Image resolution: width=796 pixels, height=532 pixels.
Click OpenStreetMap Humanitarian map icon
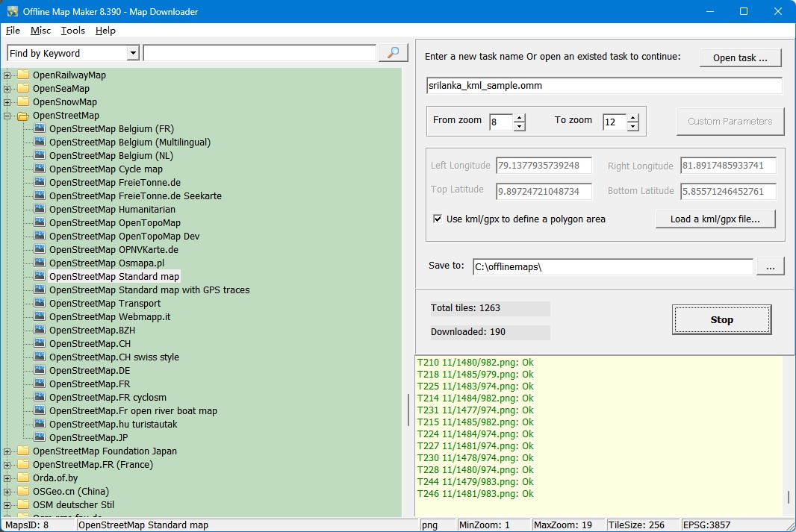(x=40, y=209)
